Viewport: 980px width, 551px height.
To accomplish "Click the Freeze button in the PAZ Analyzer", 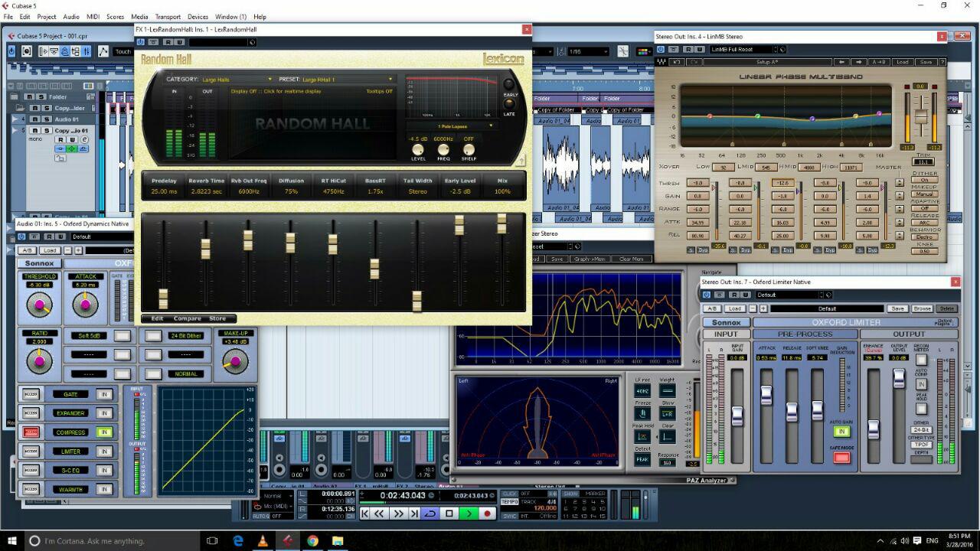I will coord(642,413).
